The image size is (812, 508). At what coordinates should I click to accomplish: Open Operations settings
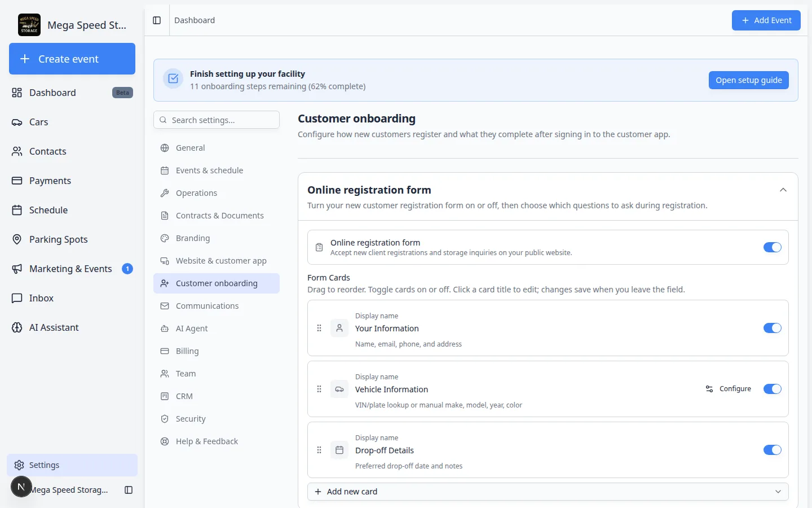click(217, 193)
